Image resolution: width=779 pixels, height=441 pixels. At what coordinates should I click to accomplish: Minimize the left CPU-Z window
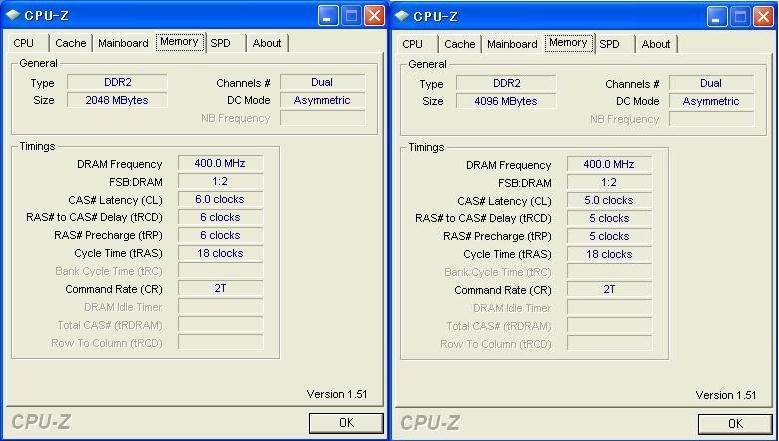pyautogui.click(x=327, y=16)
